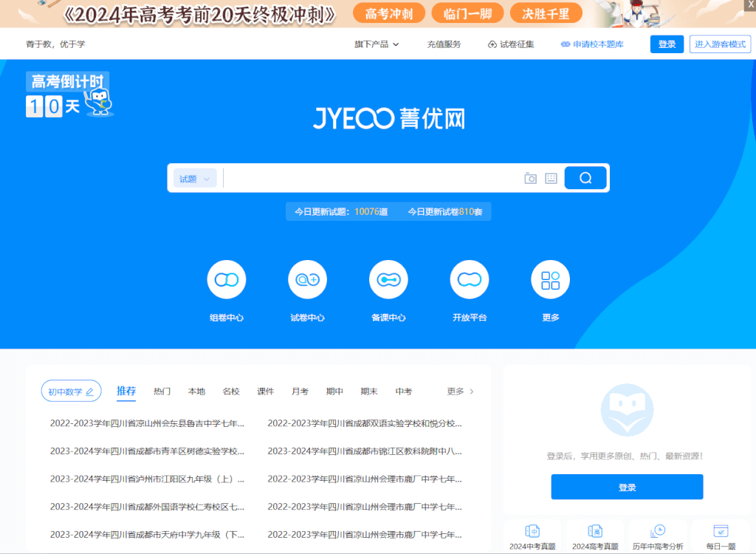Switch to the 月考 tab

[300, 391]
